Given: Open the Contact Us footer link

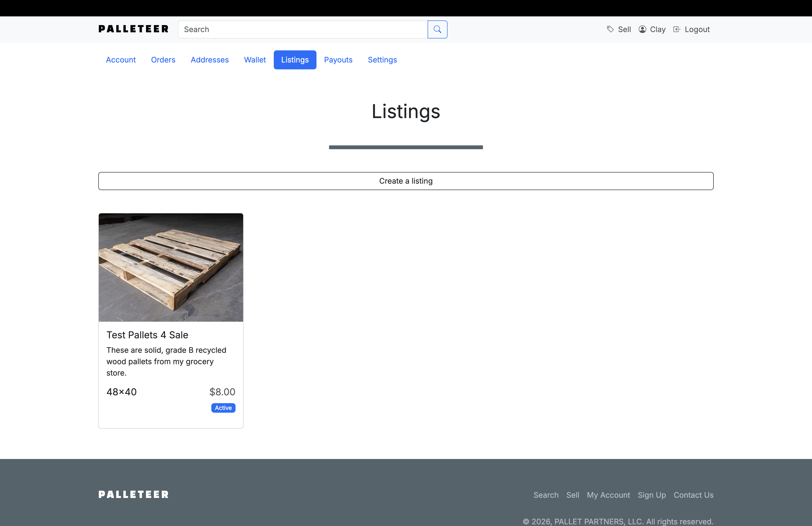Looking at the screenshot, I should (x=693, y=495).
